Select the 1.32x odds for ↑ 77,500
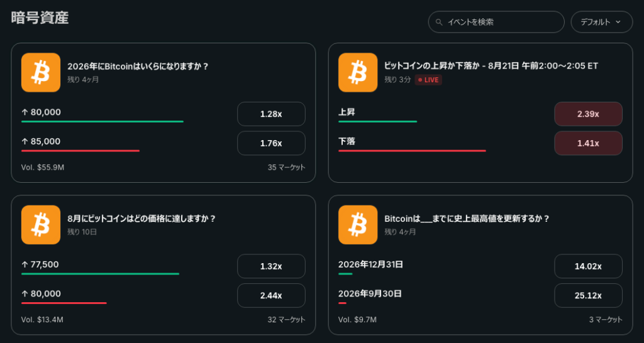The width and height of the screenshot is (644, 343). click(x=271, y=266)
